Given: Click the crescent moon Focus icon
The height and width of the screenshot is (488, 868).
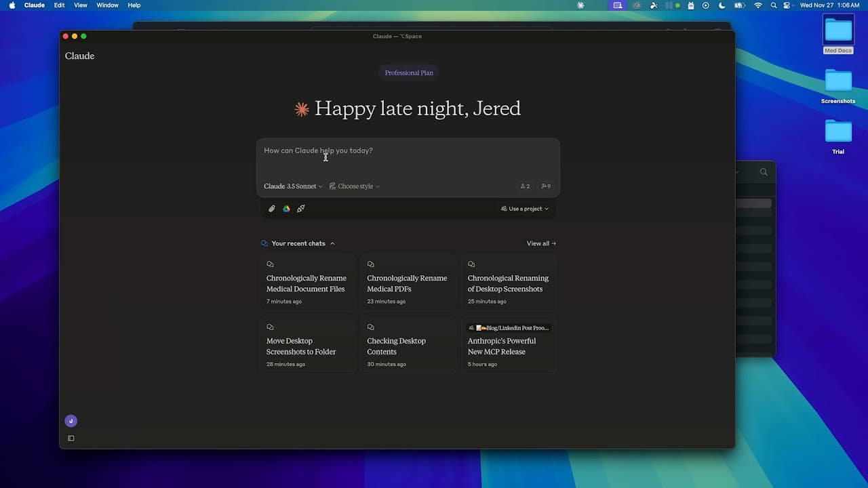Looking at the screenshot, I should (x=722, y=5).
